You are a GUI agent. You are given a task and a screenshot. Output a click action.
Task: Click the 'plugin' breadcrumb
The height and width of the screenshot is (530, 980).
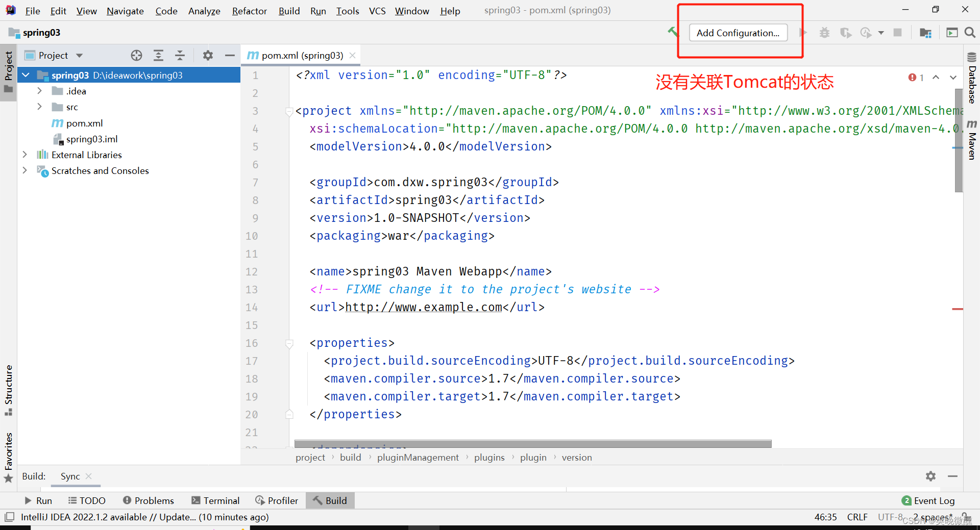pos(533,458)
